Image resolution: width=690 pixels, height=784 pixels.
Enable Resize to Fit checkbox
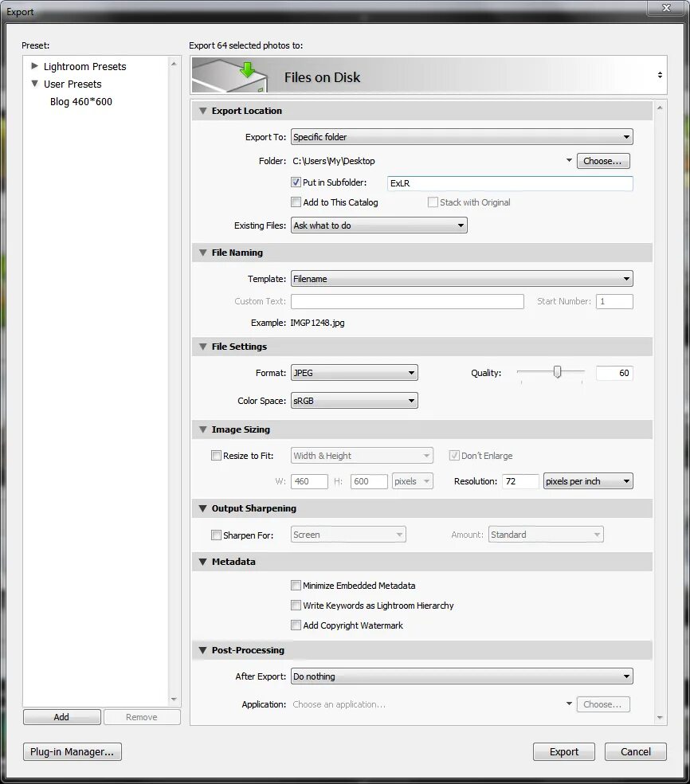[x=216, y=456]
